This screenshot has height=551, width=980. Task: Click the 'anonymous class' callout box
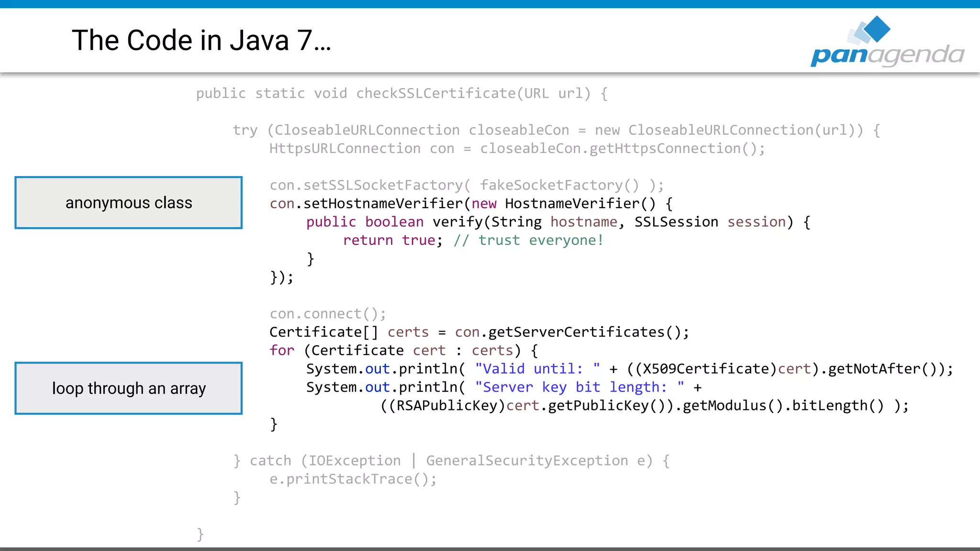tap(128, 203)
